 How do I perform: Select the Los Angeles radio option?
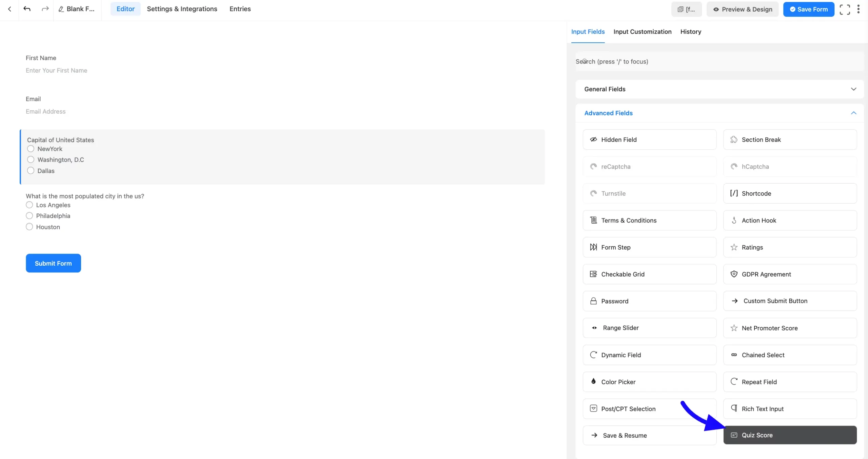tap(29, 205)
